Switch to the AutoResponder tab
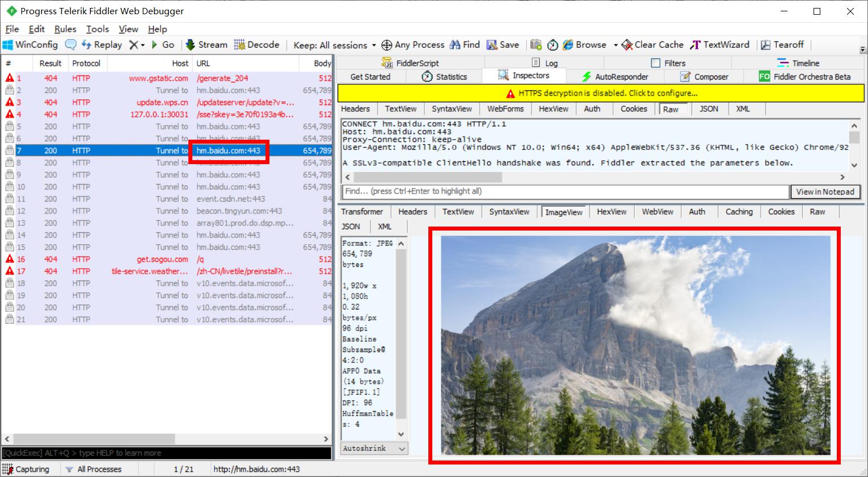 pyautogui.click(x=615, y=77)
